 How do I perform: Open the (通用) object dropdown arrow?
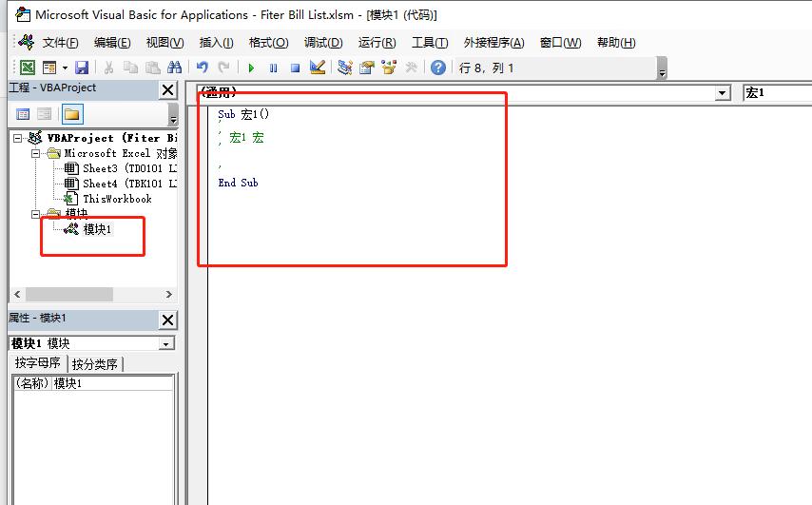[722, 93]
